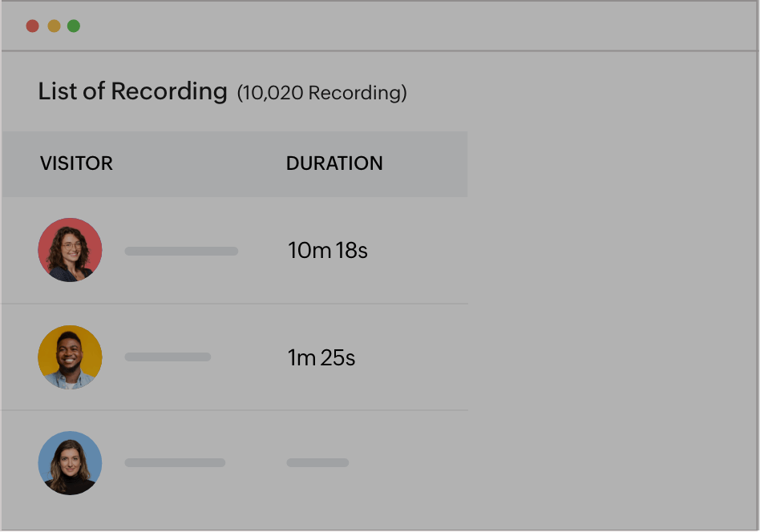Click the (10,020 Recording) count label
760x532 pixels.
point(321,93)
